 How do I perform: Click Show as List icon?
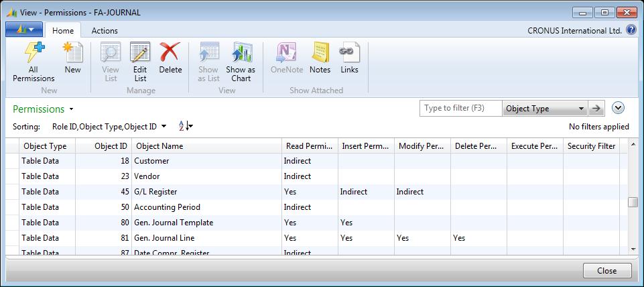[x=208, y=62]
